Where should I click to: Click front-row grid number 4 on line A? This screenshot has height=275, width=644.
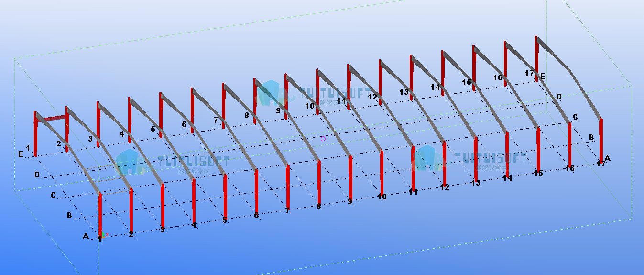pyautogui.click(x=194, y=225)
